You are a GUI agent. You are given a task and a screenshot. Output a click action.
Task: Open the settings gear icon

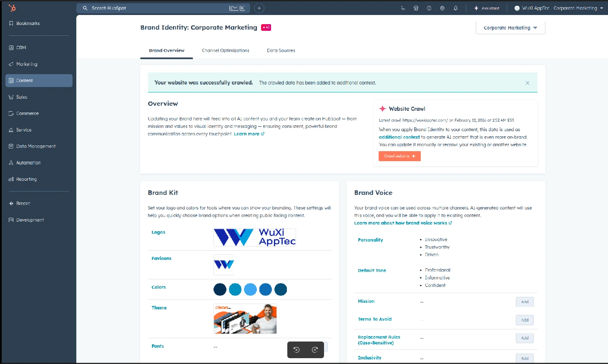442,8
